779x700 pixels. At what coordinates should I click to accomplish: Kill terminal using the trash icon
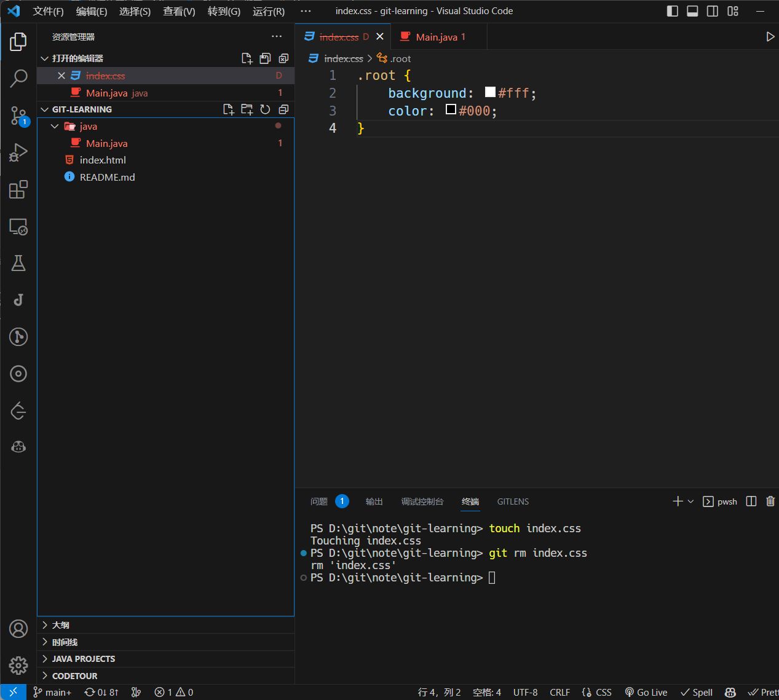770,501
